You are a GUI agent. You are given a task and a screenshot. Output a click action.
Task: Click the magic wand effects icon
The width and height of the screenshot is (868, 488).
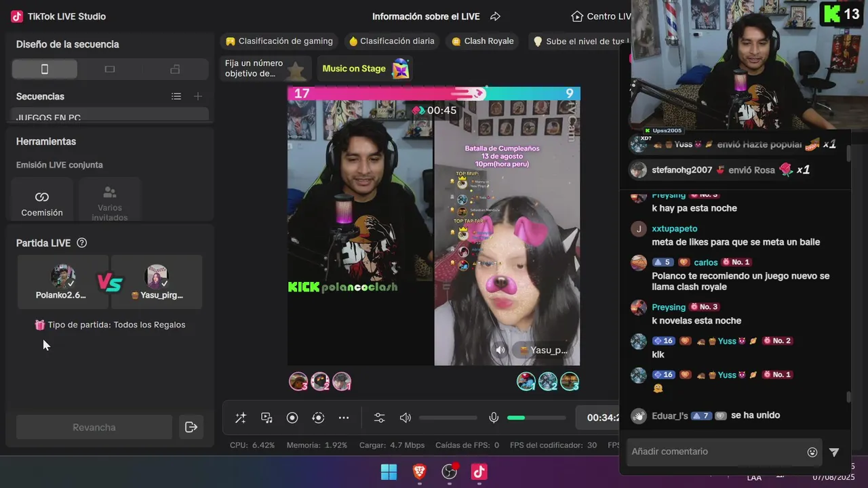241,418
